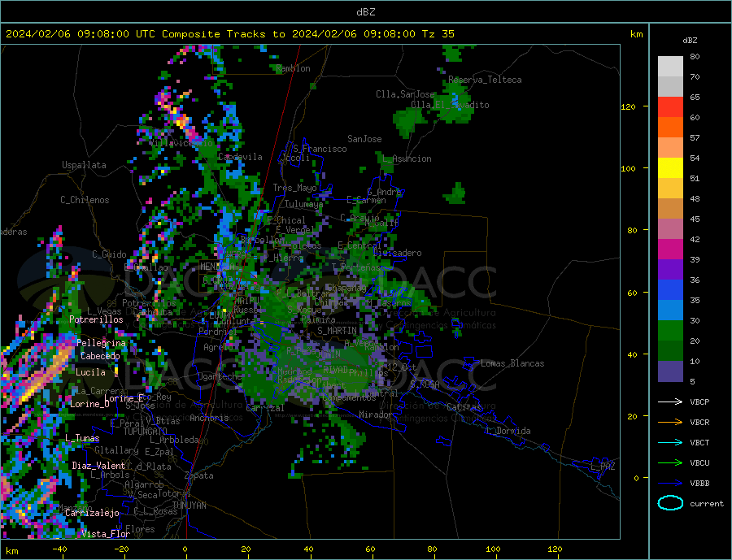Click the red 60-65 dBZ swatch
The image size is (732, 560).
tap(670, 107)
